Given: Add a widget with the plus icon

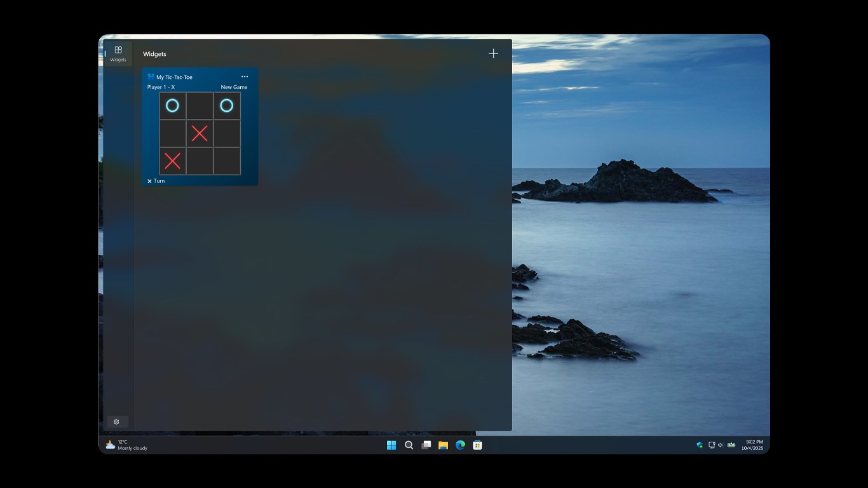Looking at the screenshot, I should click(x=493, y=53).
